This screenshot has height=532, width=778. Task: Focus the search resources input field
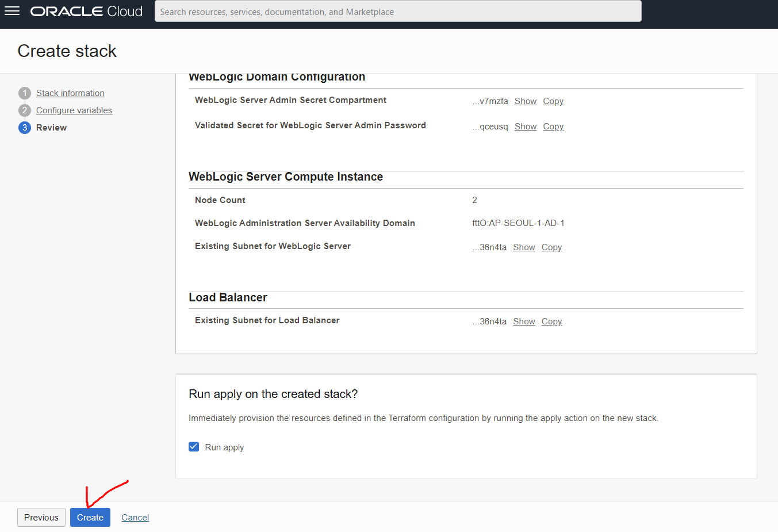[398, 11]
